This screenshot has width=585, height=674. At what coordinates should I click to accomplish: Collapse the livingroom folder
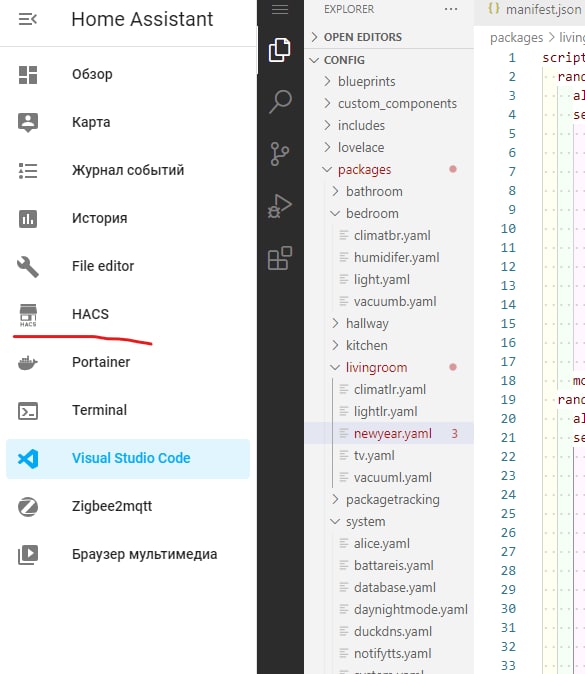(x=335, y=368)
